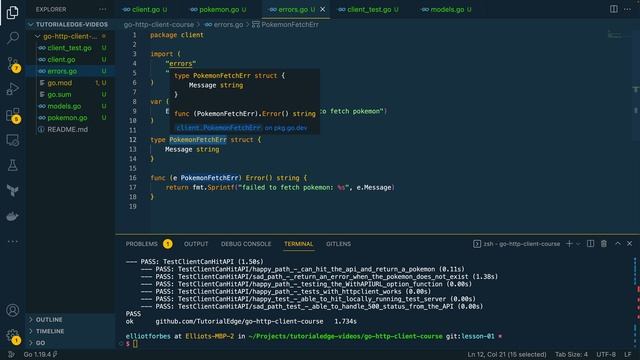Click go-http-client-course breadcrumb

click(159, 24)
